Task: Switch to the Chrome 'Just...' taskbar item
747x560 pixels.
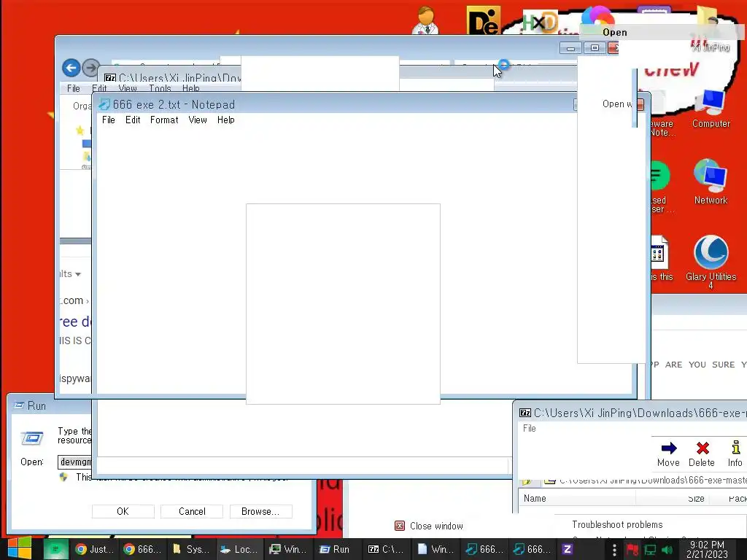Action: tap(94, 549)
